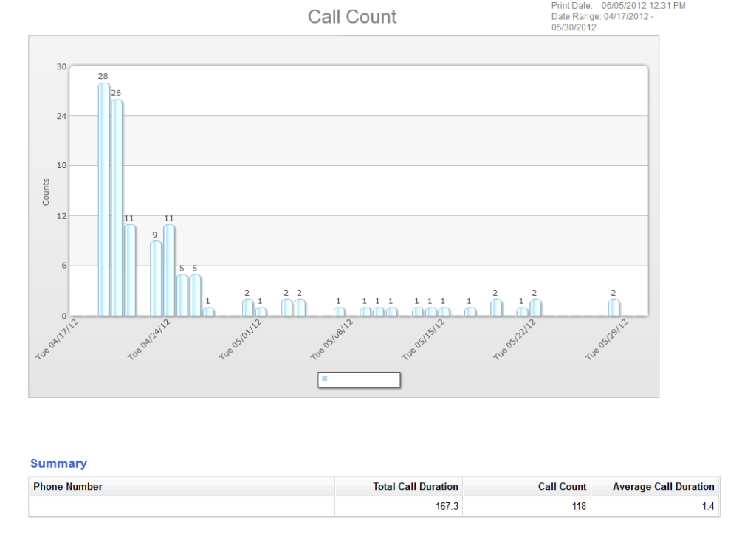Click the y-axis value "6"

pyautogui.click(x=64, y=266)
